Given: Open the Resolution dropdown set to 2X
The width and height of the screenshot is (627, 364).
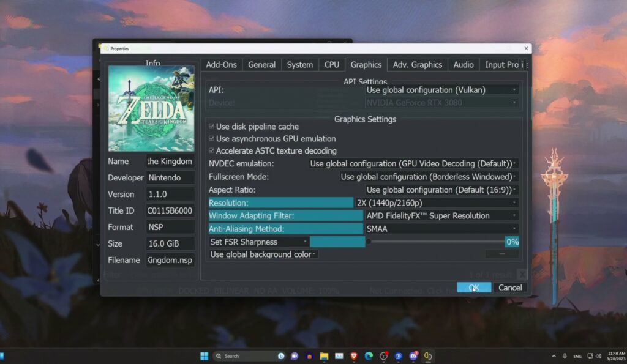Looking at the screenshot, I should pyautogui.click(x=437, y=203).
